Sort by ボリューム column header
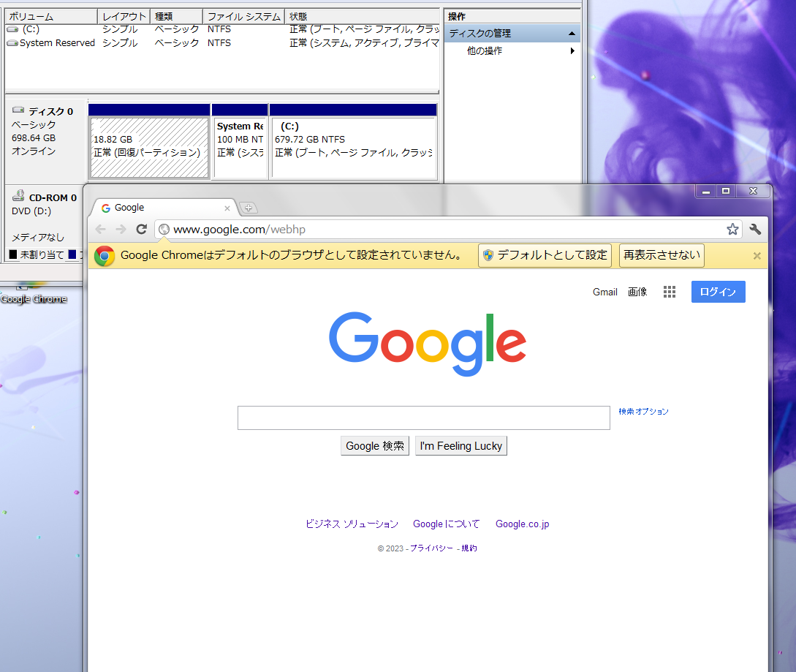The width and height of the screenshot is (796, 672). tap(50, 17)
